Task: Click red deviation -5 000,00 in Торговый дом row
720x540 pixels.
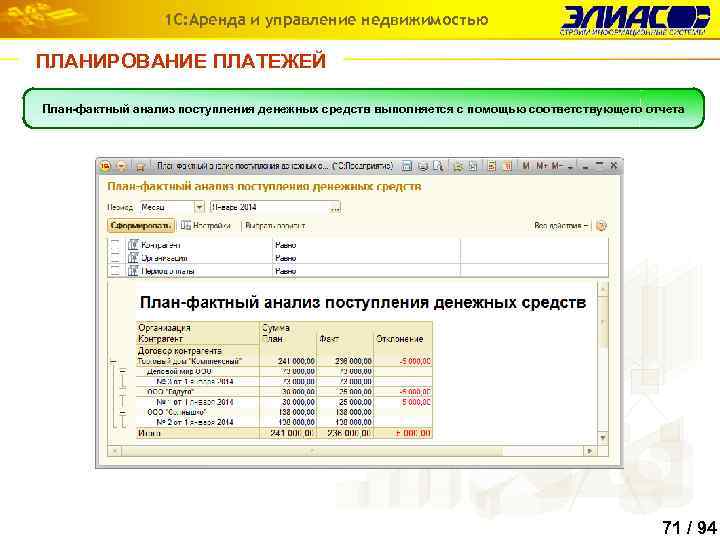Action: [415, 361]
